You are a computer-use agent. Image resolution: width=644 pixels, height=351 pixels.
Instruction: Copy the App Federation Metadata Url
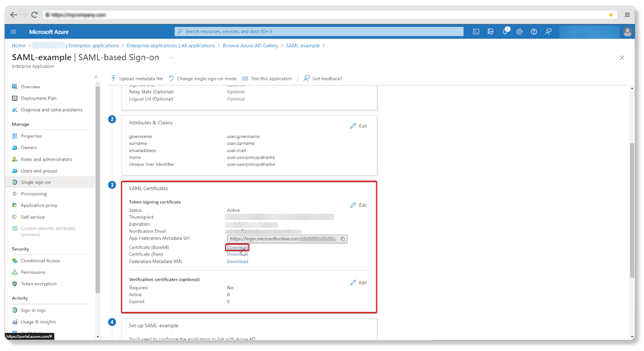coord(343,238)
